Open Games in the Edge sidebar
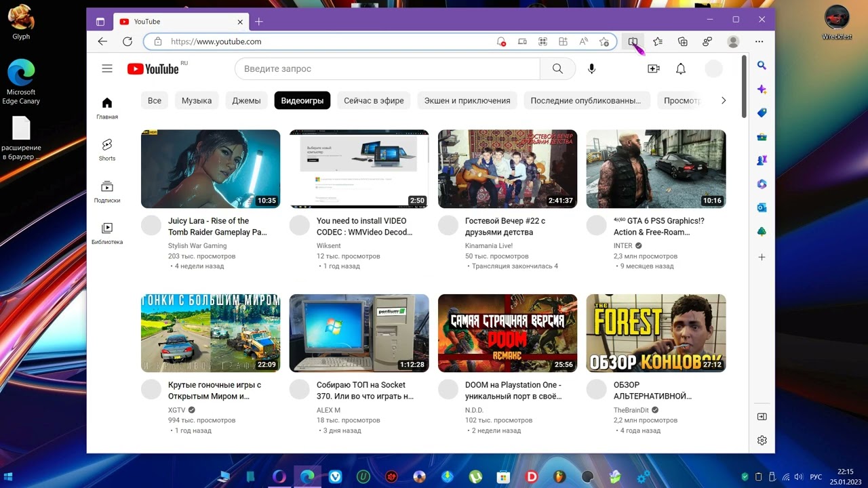868x488 pixels. tap(762, 161)
